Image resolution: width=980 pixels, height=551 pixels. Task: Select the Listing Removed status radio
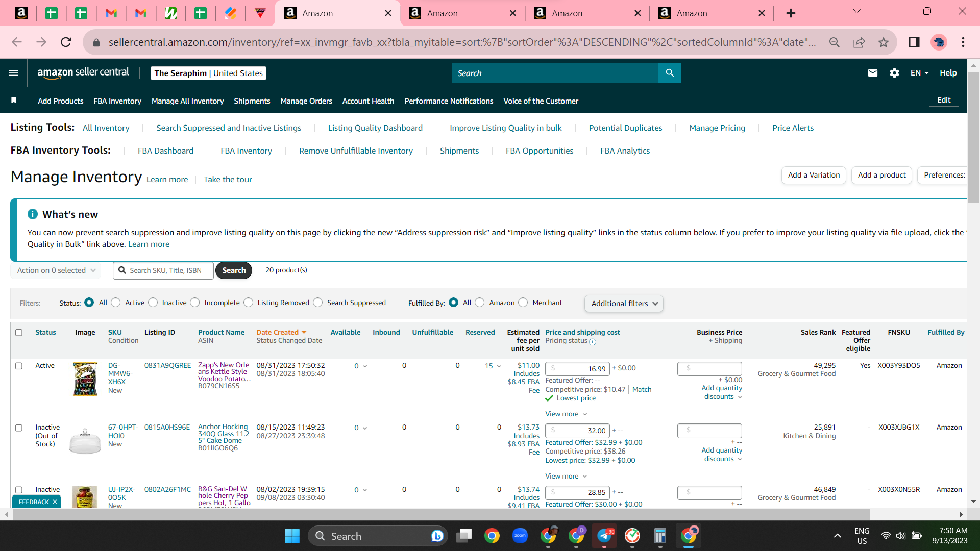[249, 303]
